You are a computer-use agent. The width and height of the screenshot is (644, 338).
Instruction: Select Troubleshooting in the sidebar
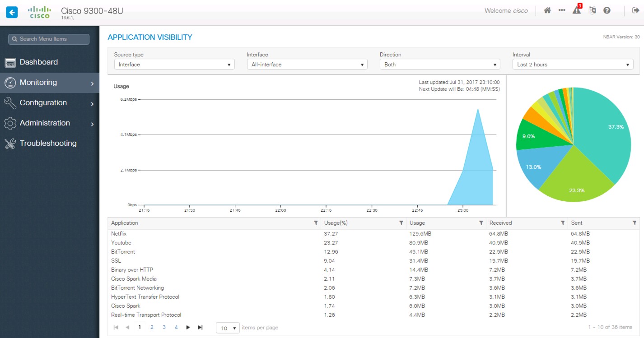(48, 144)
